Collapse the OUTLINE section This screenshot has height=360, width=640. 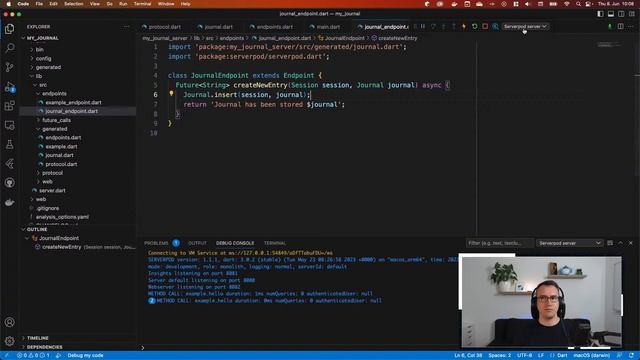tap(37, 229)
